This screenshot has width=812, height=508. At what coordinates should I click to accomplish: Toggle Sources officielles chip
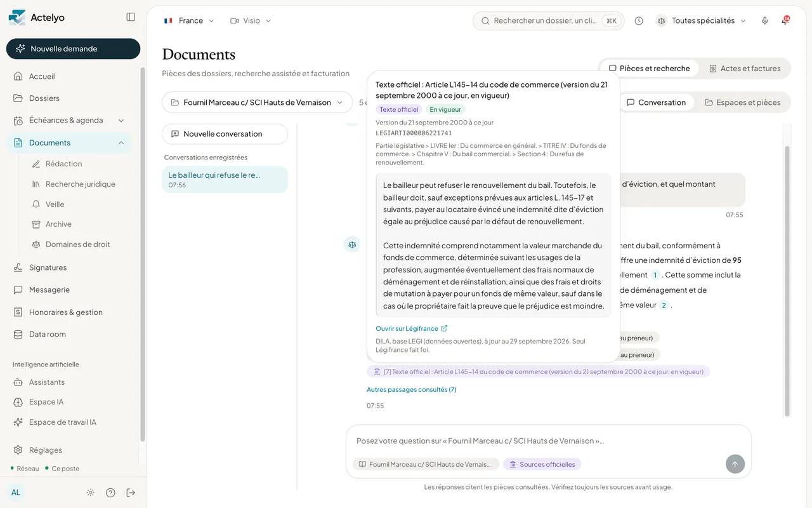click(x=542, y=464)
